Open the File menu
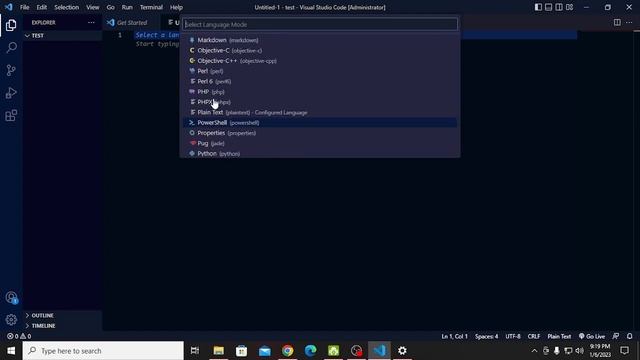Screen dimensions: 640x360 tap(24, 7)
